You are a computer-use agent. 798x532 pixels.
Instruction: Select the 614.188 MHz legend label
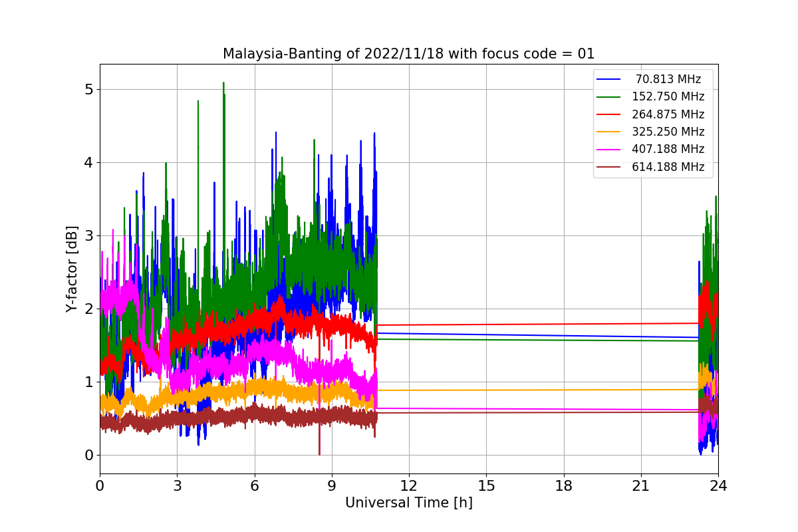(668, 167)
